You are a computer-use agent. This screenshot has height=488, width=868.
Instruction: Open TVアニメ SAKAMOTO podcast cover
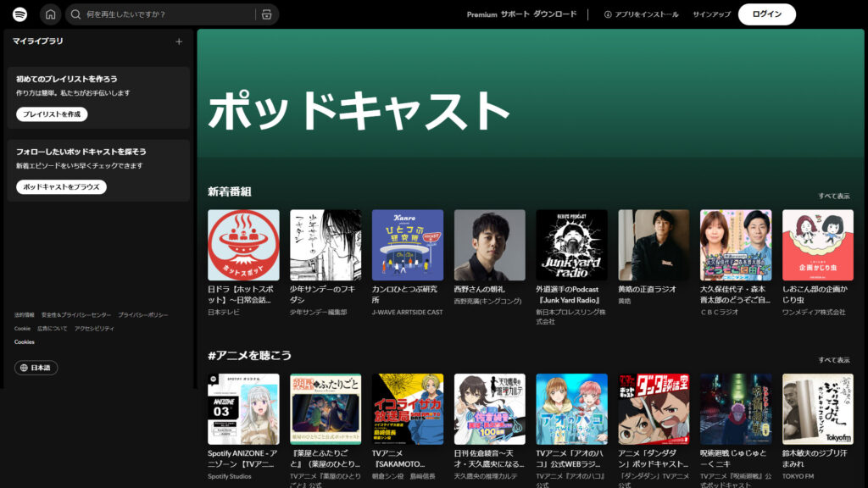point(408,409)
